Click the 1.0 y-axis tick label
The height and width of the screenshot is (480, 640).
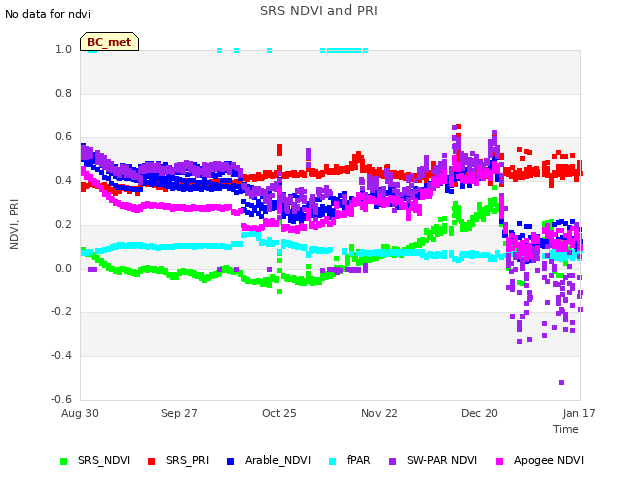tap(63, 50)
